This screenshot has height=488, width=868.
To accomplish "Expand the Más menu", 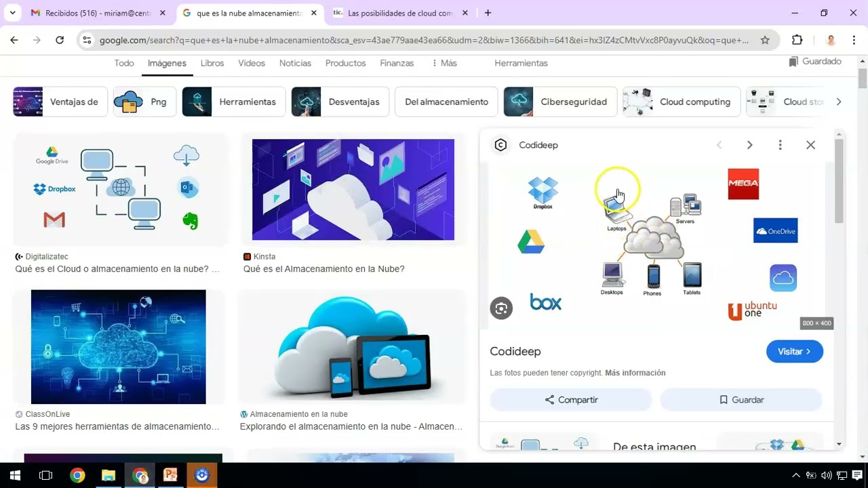I will (x=444, y=63).
